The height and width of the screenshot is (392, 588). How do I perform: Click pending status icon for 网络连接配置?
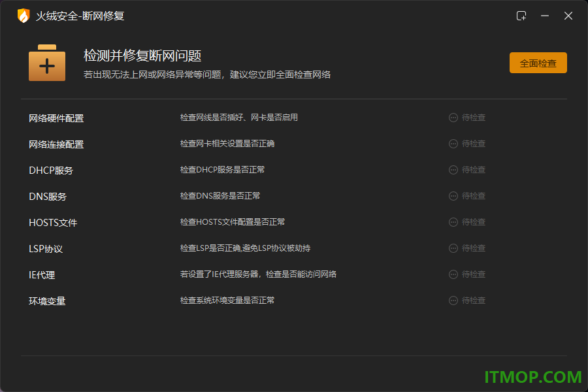click(x=453, y=144)
